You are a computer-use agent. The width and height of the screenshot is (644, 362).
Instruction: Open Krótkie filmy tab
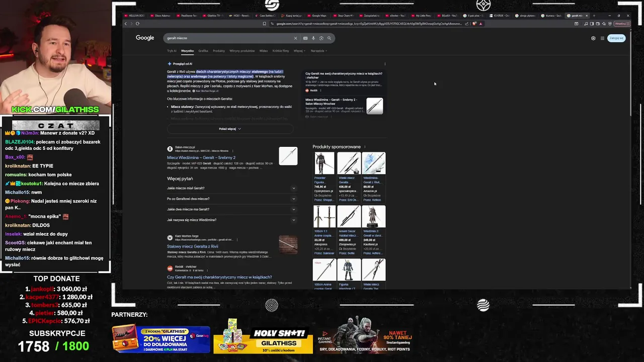click(281, 51)
